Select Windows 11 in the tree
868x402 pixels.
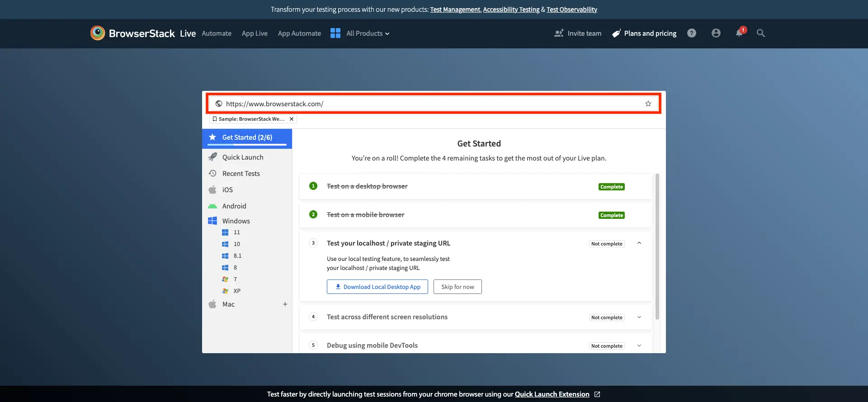[x=237, y=232]
